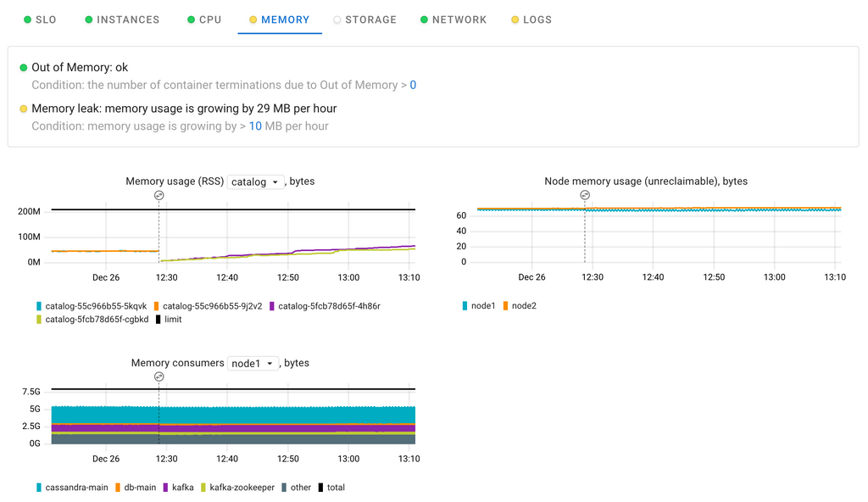Viewport: 868px width, 502px height.
Task: Open the catalog dropdown in Memory usage
Action: 255,181
